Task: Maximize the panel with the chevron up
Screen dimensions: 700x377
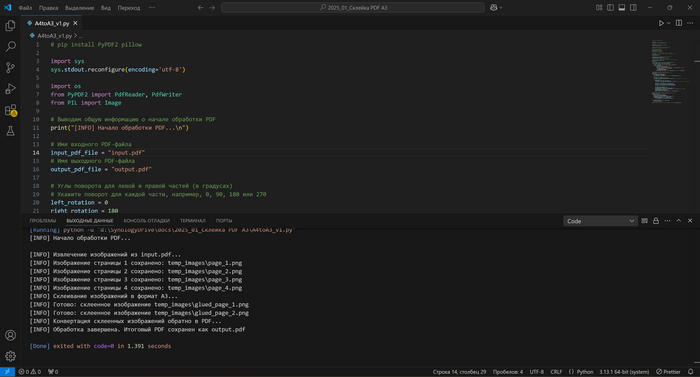Action: pyautogui.click(x=679, y=221)
